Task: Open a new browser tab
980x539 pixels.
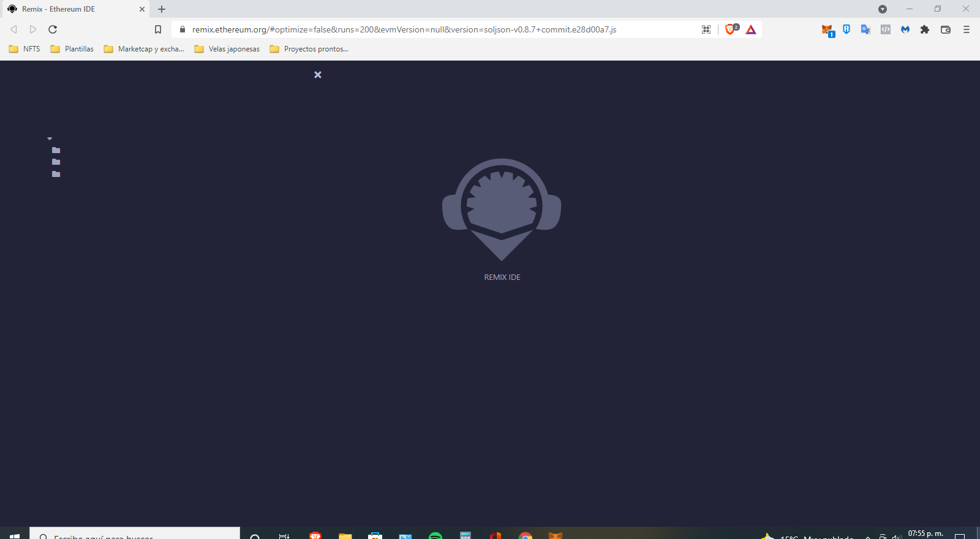Action: click(162, 9)
